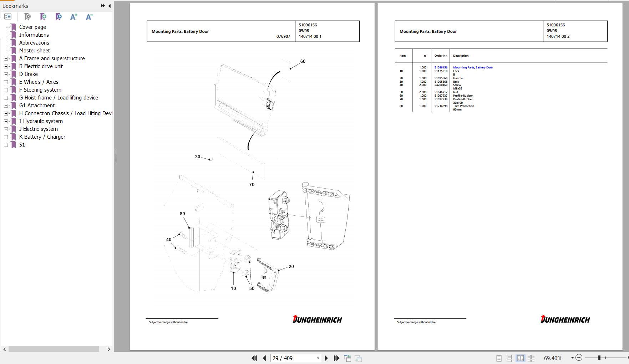Collapse the Bookmarks panel with the left arrow

[x=110, y=6]
